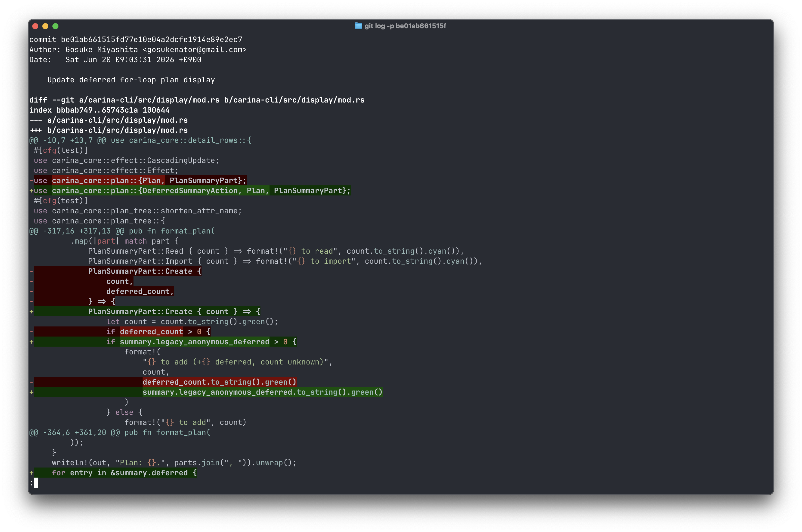Image resolution: width=802 pixels, height=532 pixels.
Task: Click the '} else {' line
Action: 124,412
